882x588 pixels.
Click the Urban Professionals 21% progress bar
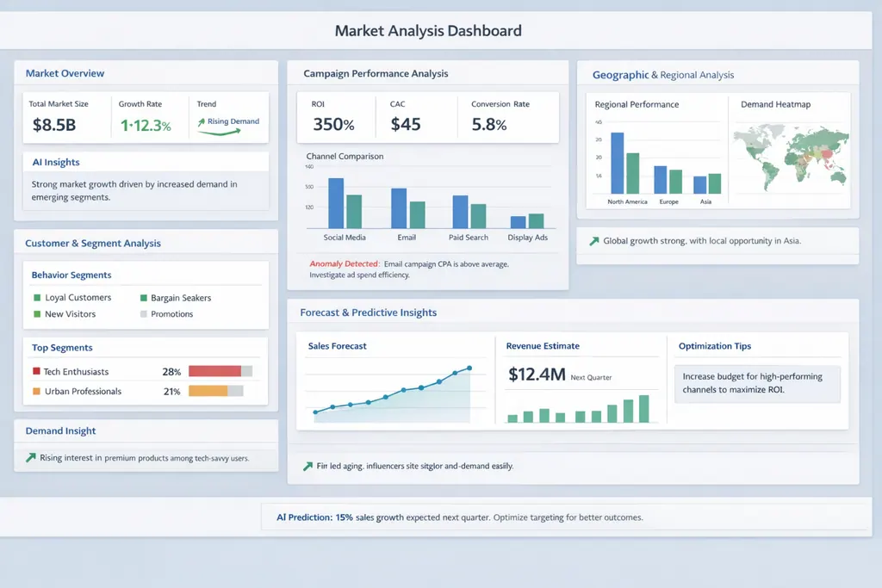(x=215, y=391)
